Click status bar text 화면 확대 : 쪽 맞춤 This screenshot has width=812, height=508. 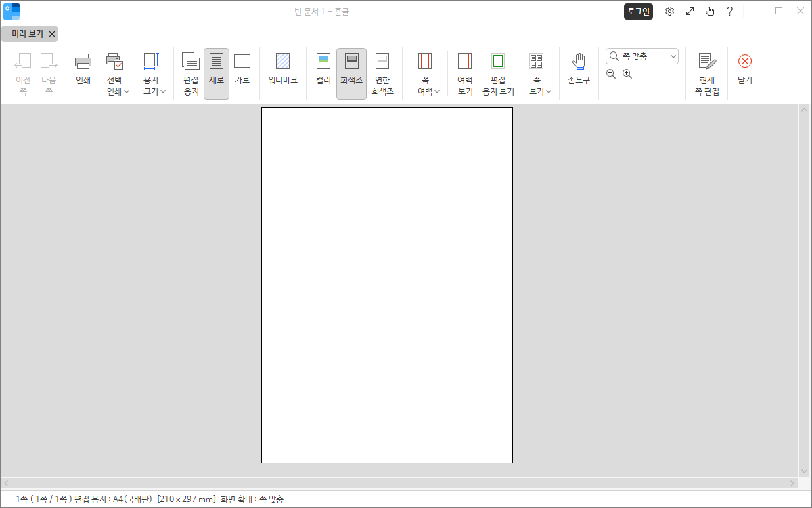(x=252, y=499)
